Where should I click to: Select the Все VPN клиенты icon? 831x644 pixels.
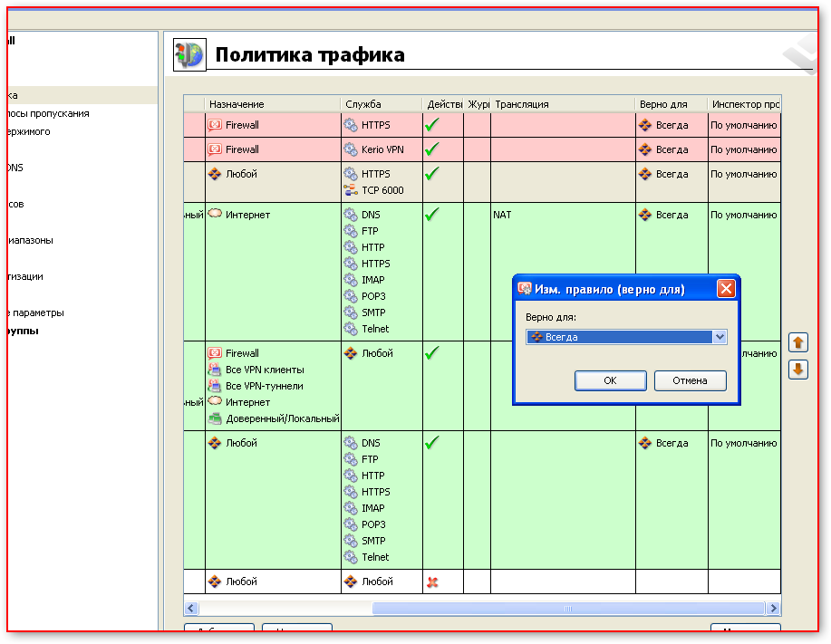215,370
